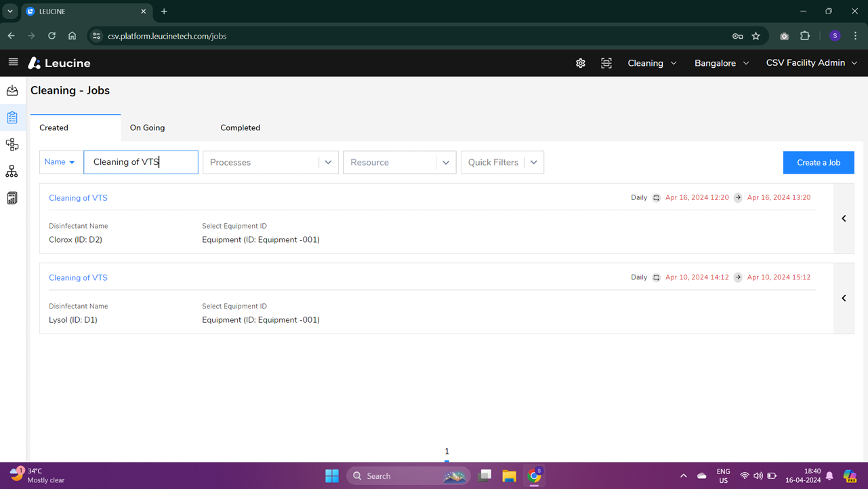This screenshot has width=868, height=489.
Task: Open the calculator-style reports icon in sidebar
Action: click(x=12, y=198)
